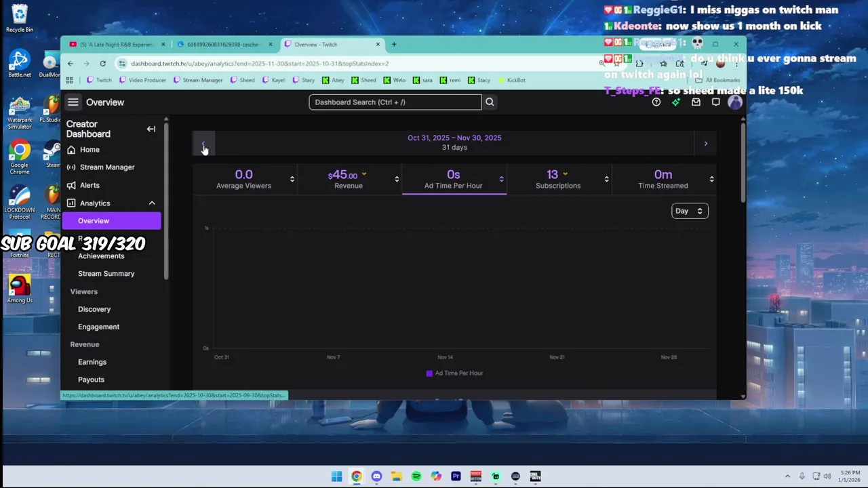The height and width of the screenshot is (488, 868).
Task: Open Discord from the taskbar
Action: tap(376, 476)
